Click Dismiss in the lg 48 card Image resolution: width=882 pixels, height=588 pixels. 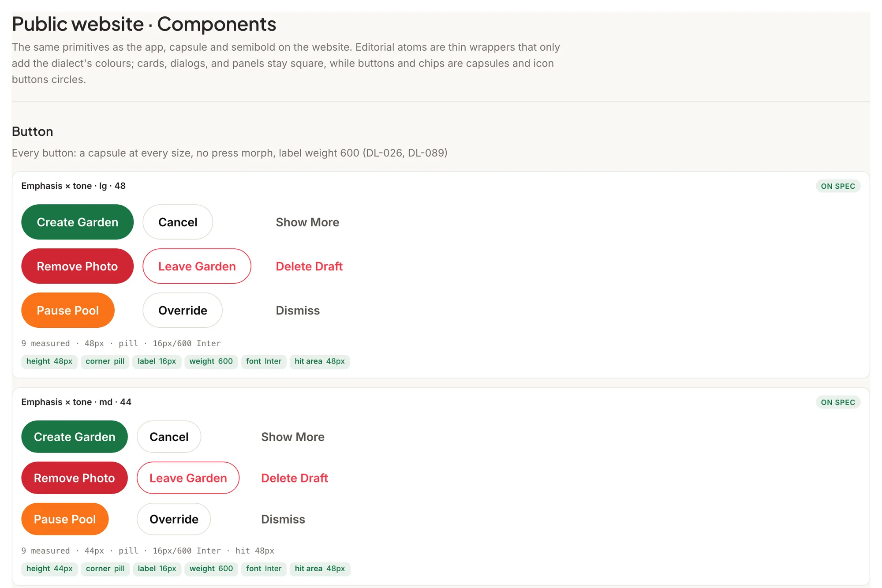(298, 310)
